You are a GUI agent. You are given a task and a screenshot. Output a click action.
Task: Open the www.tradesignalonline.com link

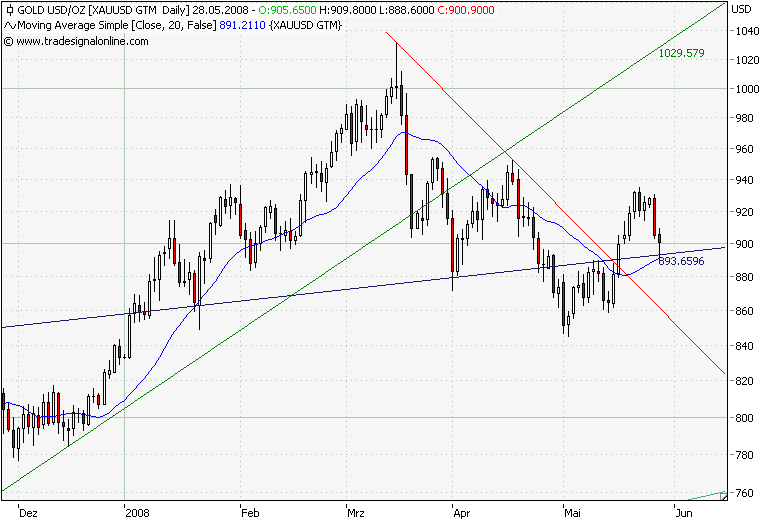point(82,41)
